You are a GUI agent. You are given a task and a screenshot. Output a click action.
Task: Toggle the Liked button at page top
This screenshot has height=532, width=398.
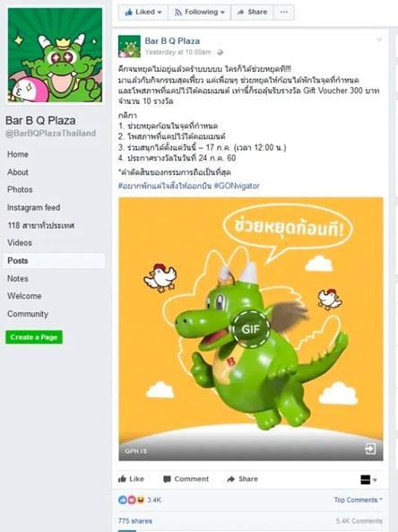(x=143, y=13)
